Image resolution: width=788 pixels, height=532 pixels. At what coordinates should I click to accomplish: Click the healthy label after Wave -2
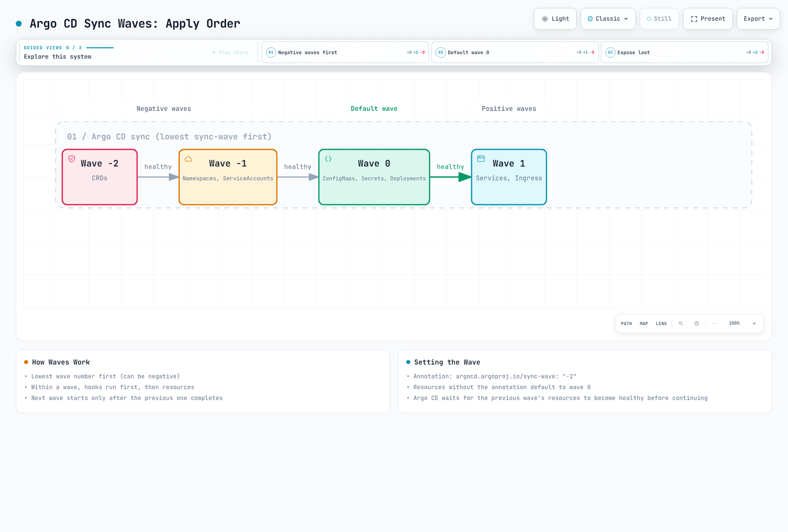click(x=158, y=167)
